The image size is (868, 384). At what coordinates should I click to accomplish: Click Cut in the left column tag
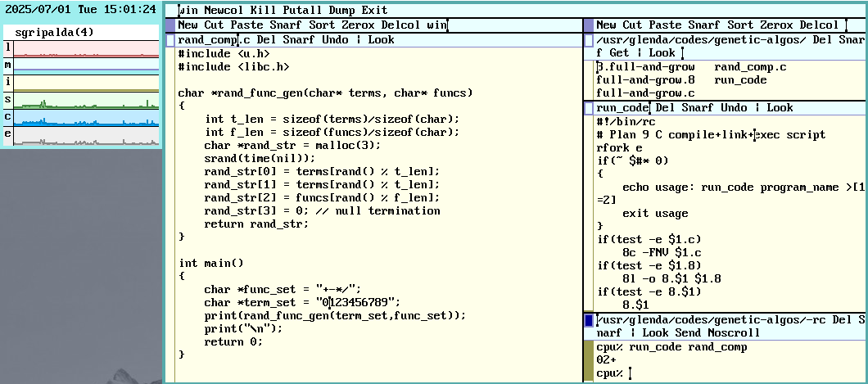pos(215,25)
